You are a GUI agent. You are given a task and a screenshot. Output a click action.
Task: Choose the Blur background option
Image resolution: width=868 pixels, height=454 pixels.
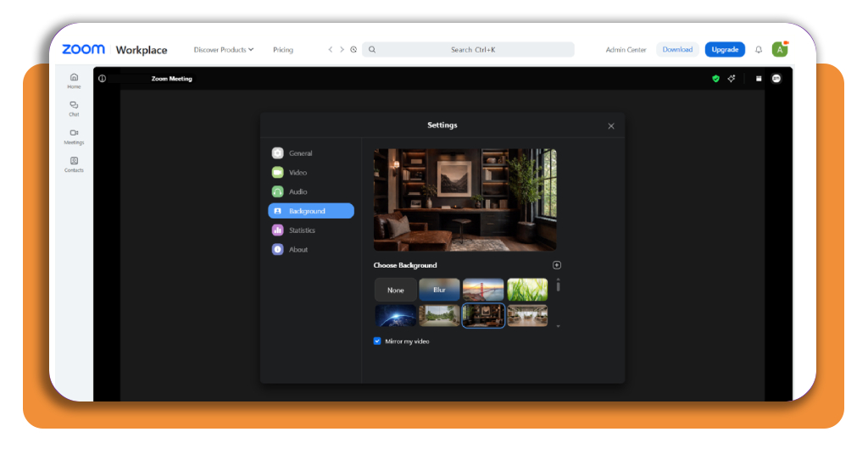coord(439,290)
